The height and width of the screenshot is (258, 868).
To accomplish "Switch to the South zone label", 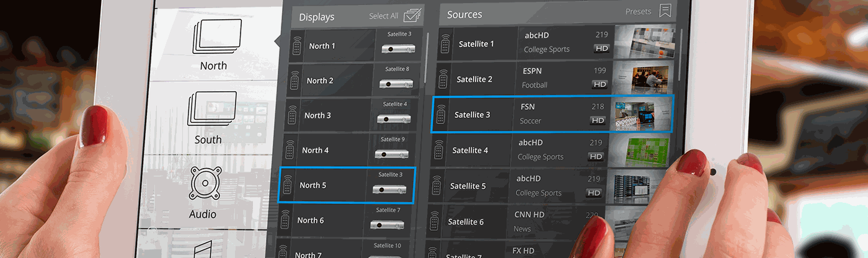I will [x=208, y=140].
